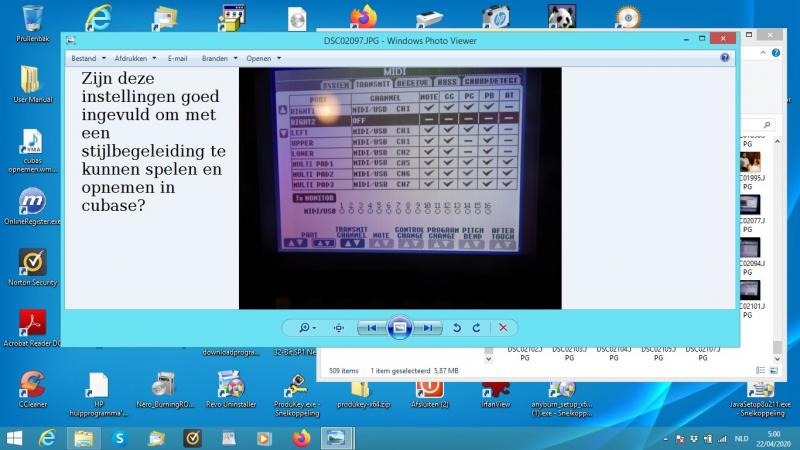Open HP hulpprogramma desktop file

coord(98,394)
